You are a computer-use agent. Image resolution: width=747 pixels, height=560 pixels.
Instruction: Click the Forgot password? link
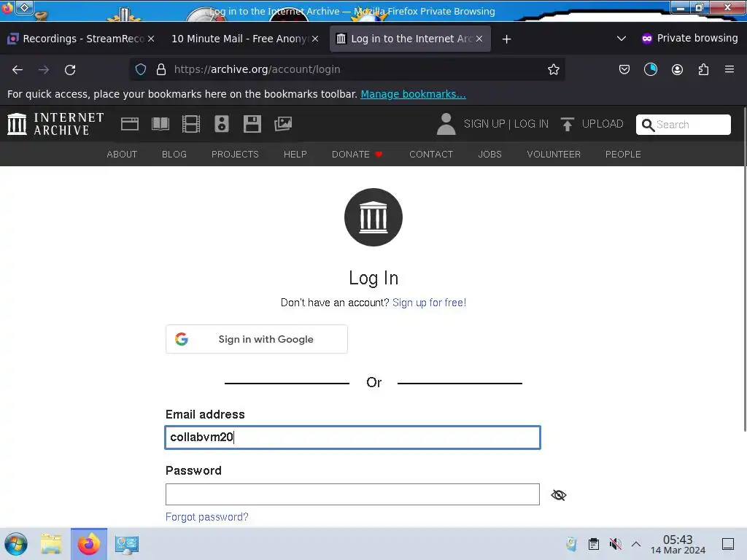point(206,517)
